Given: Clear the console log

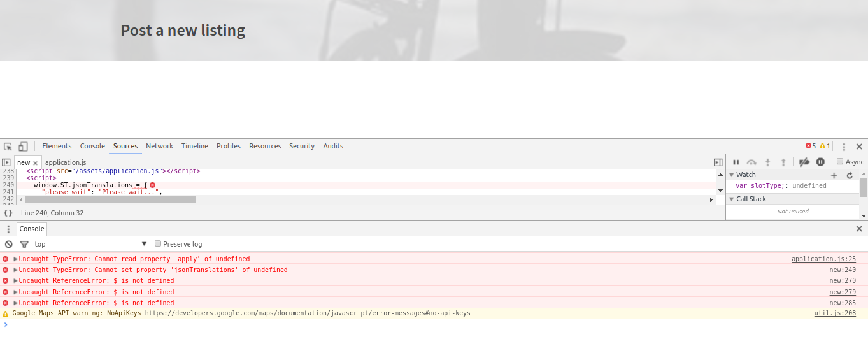Looking at the screenshot, I should pos(9,244).
